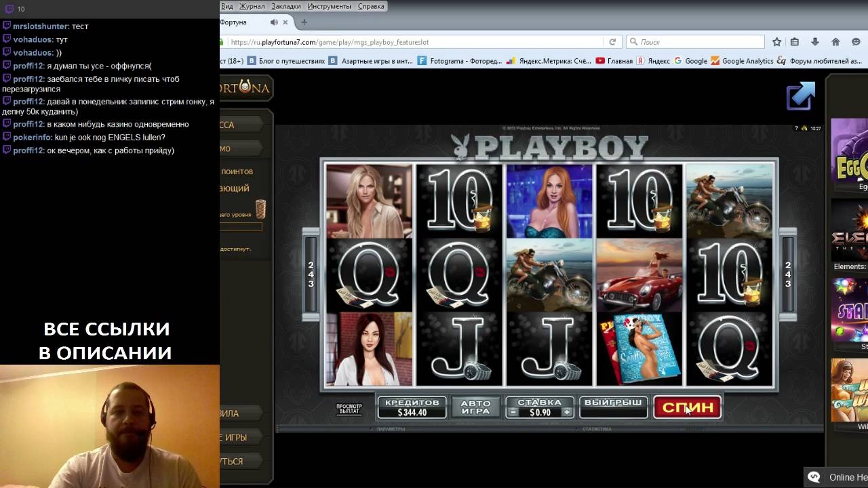Image resolution: width=868 pixels, height=488 pixels.
Task: Open the downloads arrow icon in the toolbar
Action: point(815,42)
